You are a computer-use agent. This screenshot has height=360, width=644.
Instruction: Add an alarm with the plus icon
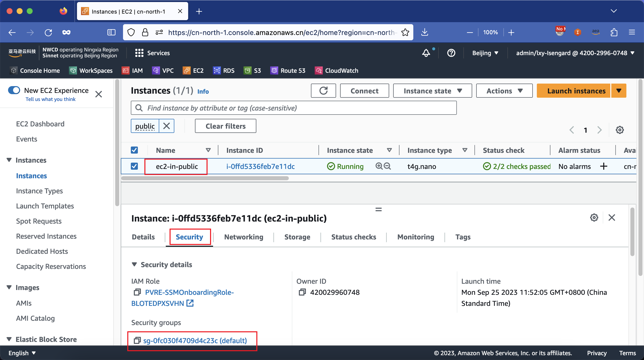[603, 166]
